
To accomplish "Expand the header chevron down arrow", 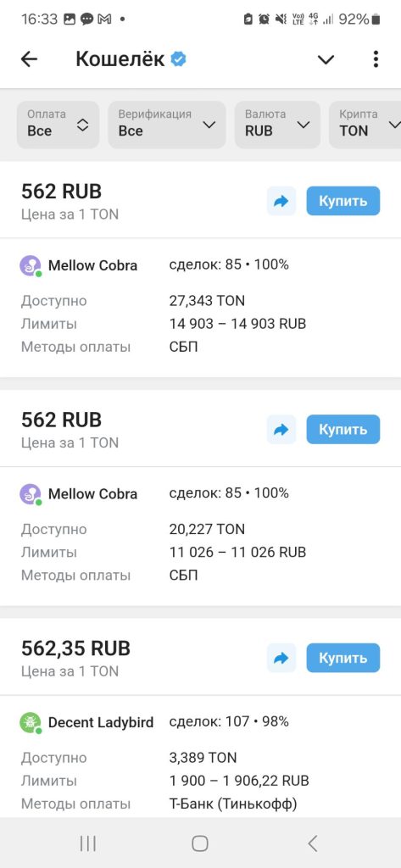I will 326,60.
